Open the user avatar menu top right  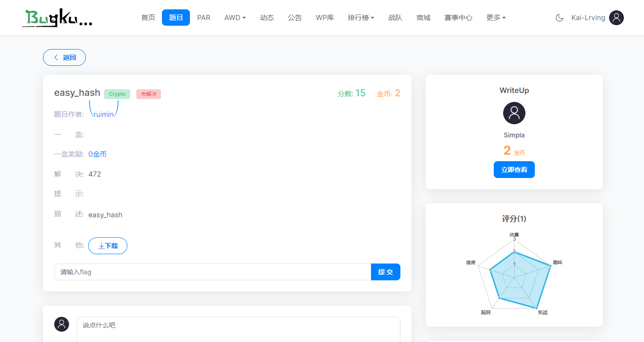(616, 17)
